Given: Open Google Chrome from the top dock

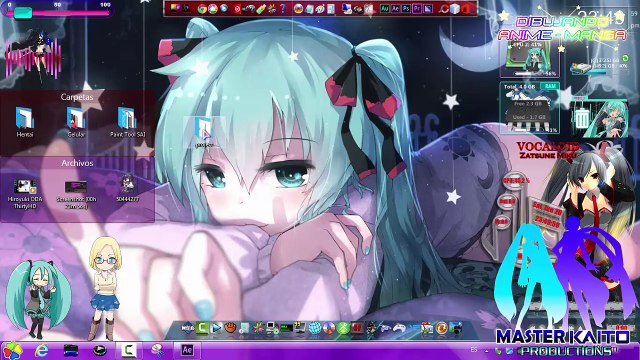Looking at the screenshot, I should (202, 9).
